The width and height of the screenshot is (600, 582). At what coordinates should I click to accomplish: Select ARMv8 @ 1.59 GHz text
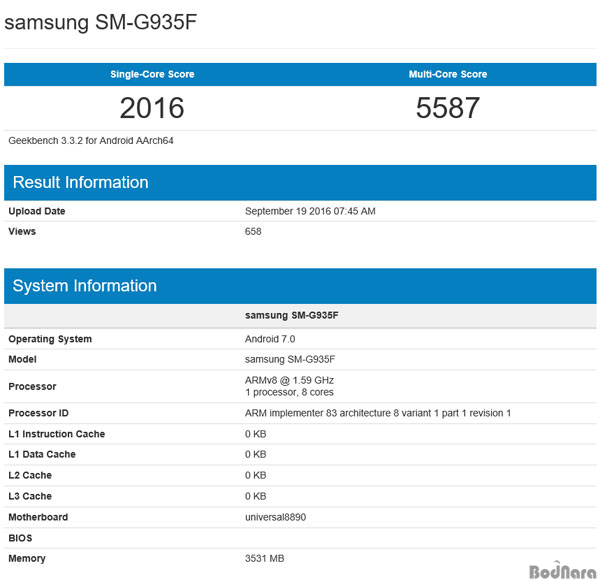pos(289,380)
